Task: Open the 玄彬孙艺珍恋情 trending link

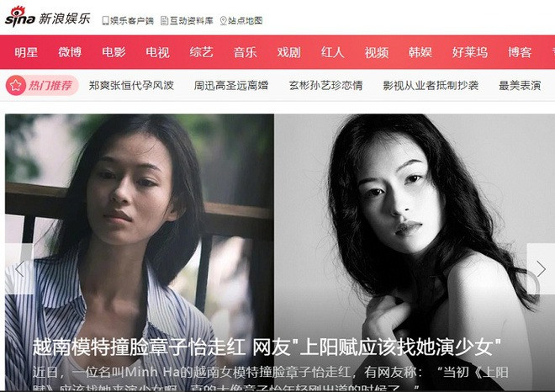Action: pyautogui.click(x=325, y=85)
